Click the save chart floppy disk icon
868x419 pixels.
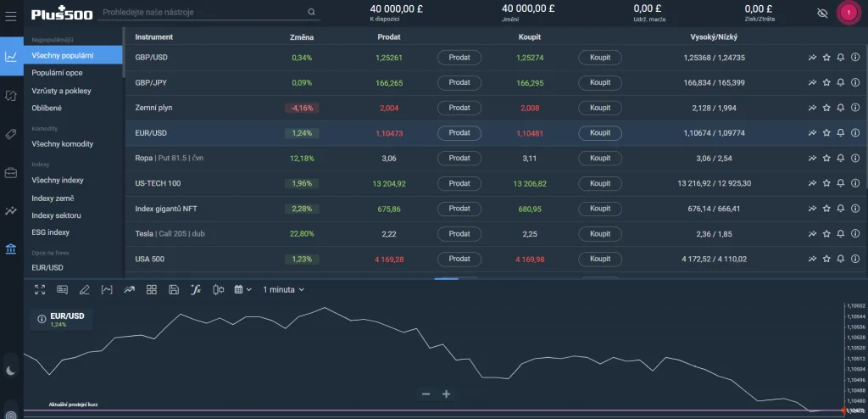coord(174,289)
